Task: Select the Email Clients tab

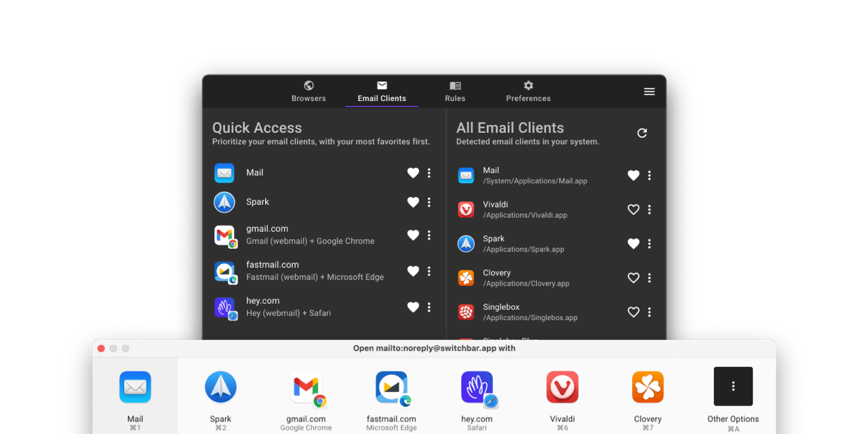Action: 382,92
